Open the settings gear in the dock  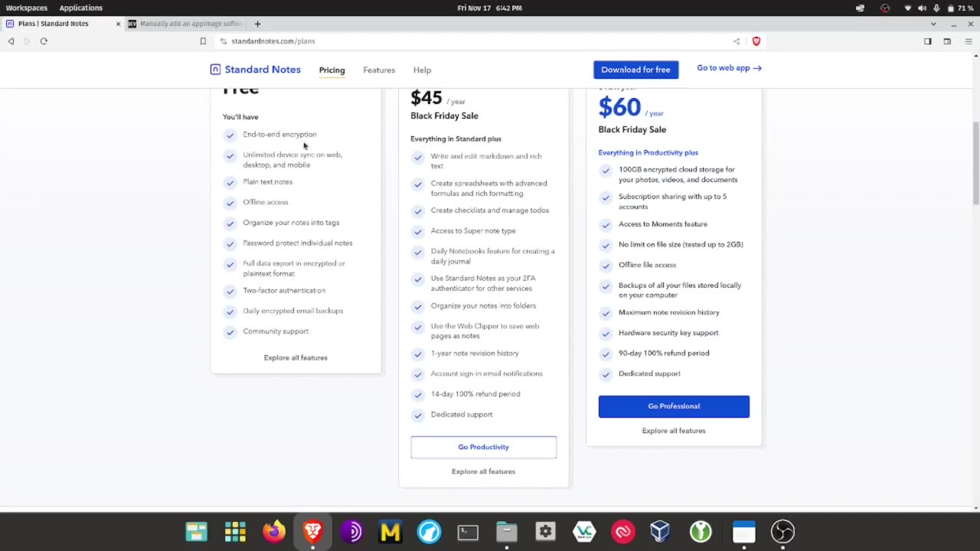pyautogui.click(x=545, y=531)
